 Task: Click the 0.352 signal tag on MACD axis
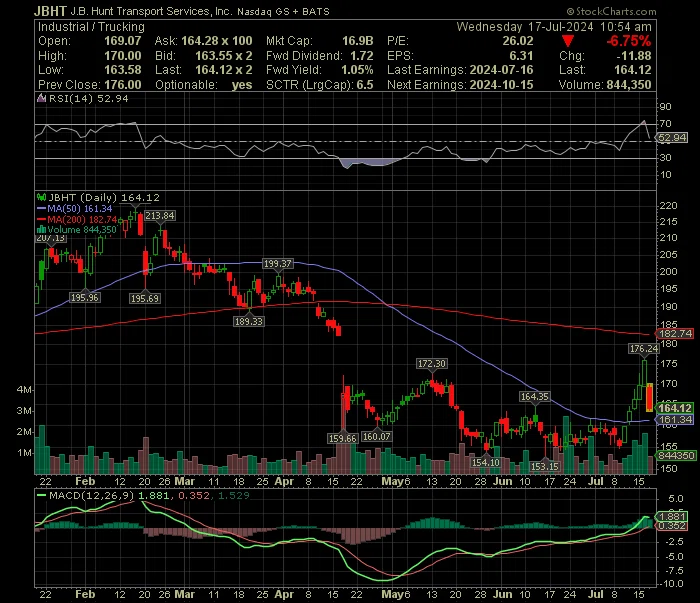(x=672, y=526)
